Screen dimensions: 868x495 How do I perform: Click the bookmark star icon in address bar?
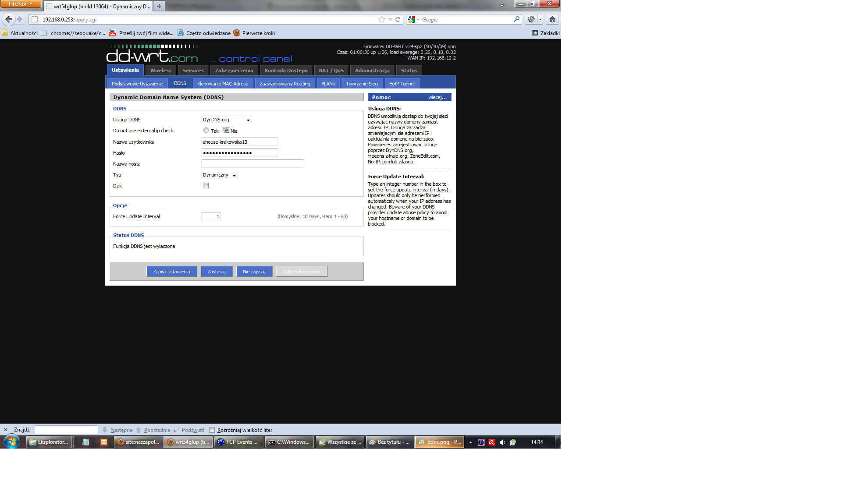[381, 19]
